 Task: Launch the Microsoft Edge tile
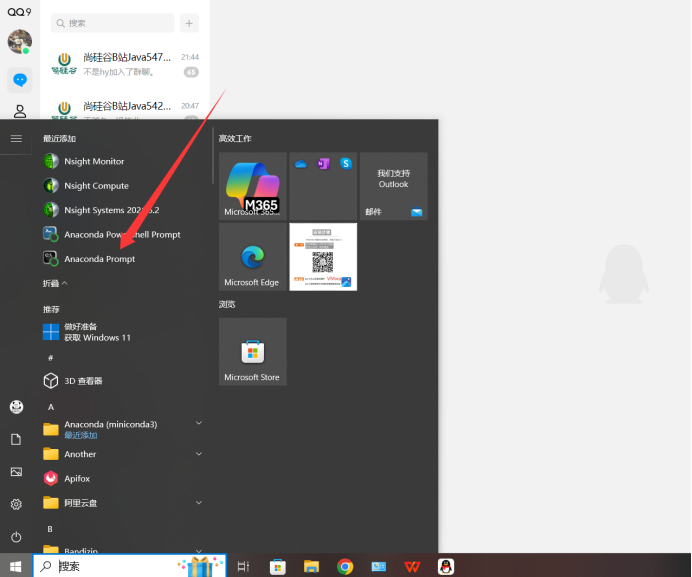[252, 256]
